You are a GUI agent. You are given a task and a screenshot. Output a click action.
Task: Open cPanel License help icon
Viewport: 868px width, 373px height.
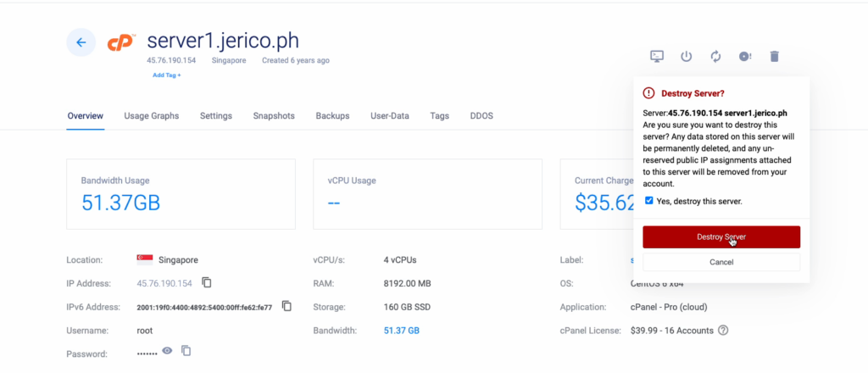pos(723,330)
